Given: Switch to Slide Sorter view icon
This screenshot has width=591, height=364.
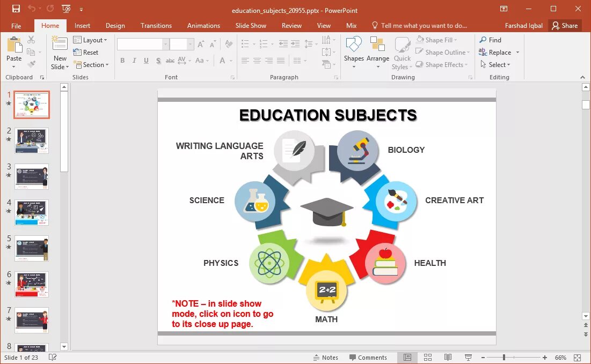Looking at the screenshot, I should pyautogui.click(x=427, y=357).
